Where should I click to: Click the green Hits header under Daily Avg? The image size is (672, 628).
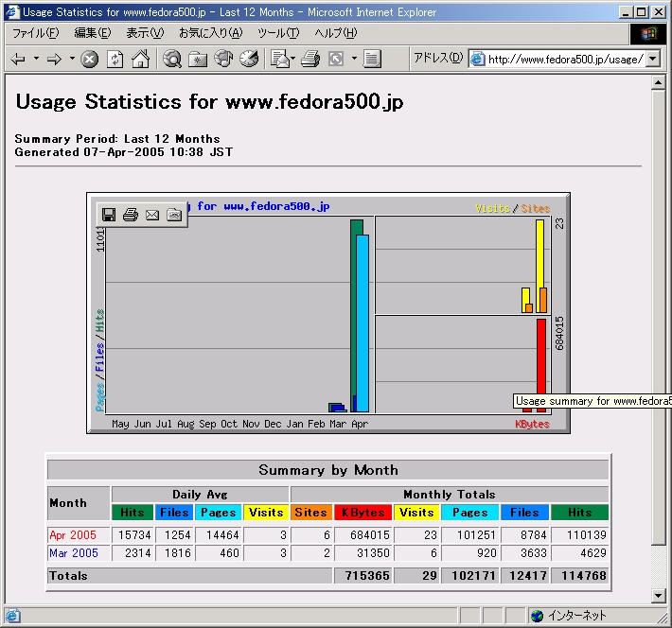pyautogui.click(x=133, y=513)
